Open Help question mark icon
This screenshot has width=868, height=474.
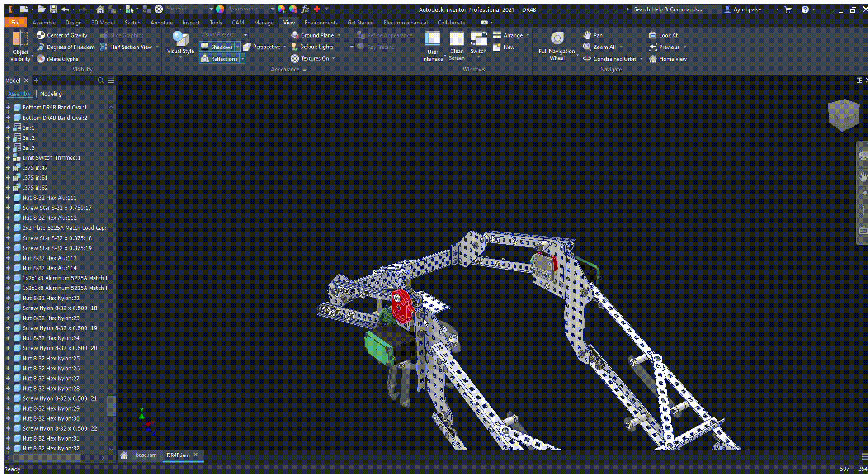805,9
